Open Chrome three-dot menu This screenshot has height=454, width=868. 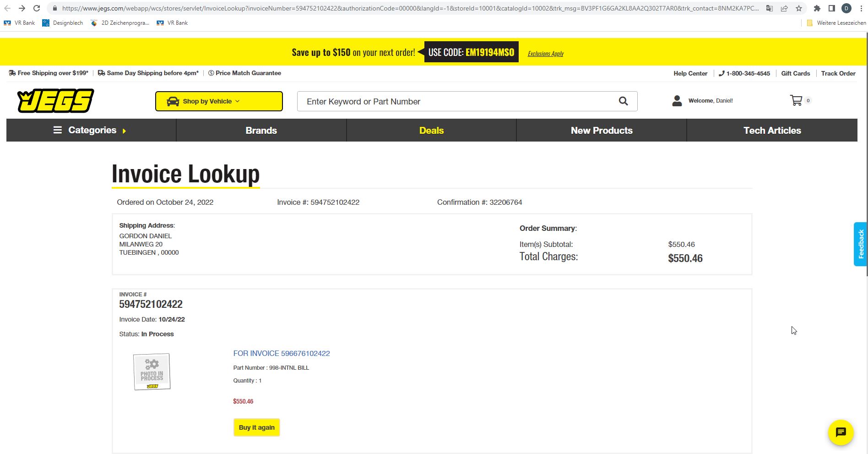click(861, 8)
